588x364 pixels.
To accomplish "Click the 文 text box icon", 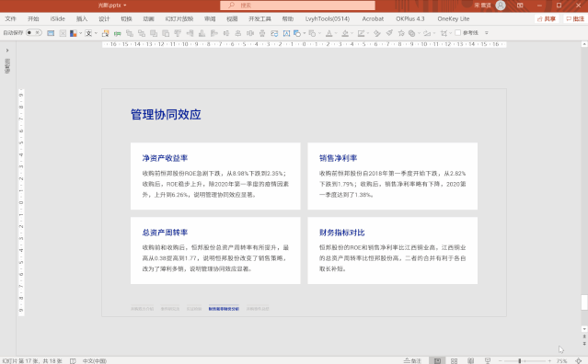I will pos(88,33).
